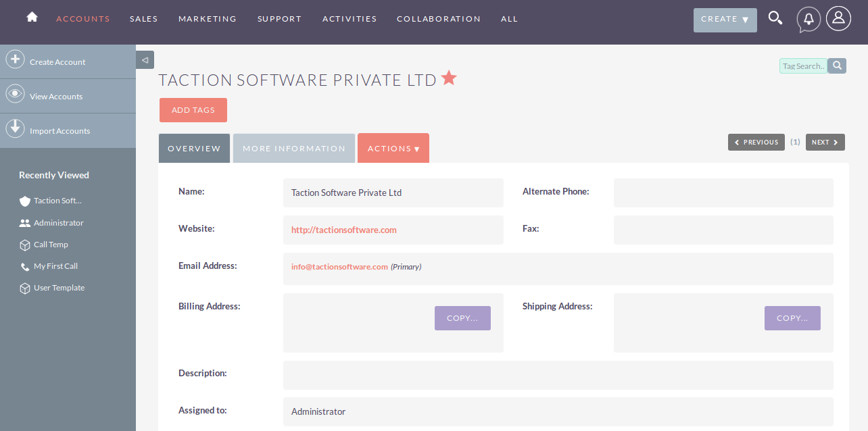This screenshot has height=431, width=868.
Task: Click Copy in Billing Address
Action: (462, 318)
